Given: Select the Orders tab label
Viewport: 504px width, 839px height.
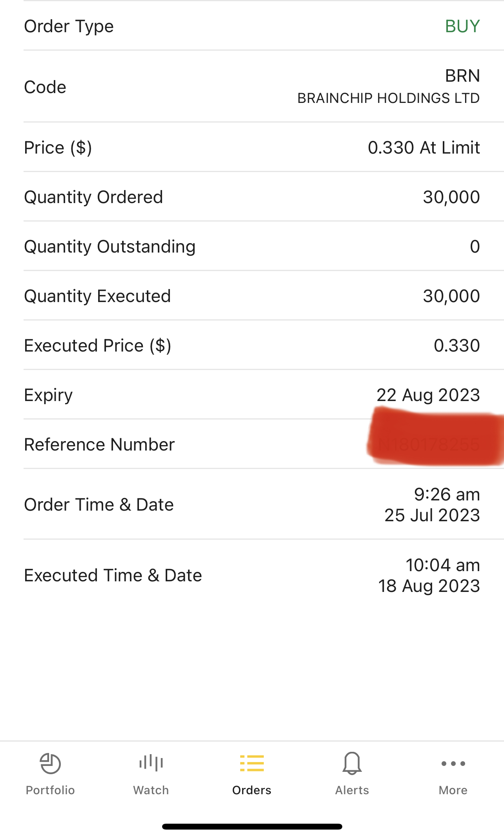Looking at the screenshot, I should (x=252, y=790).
